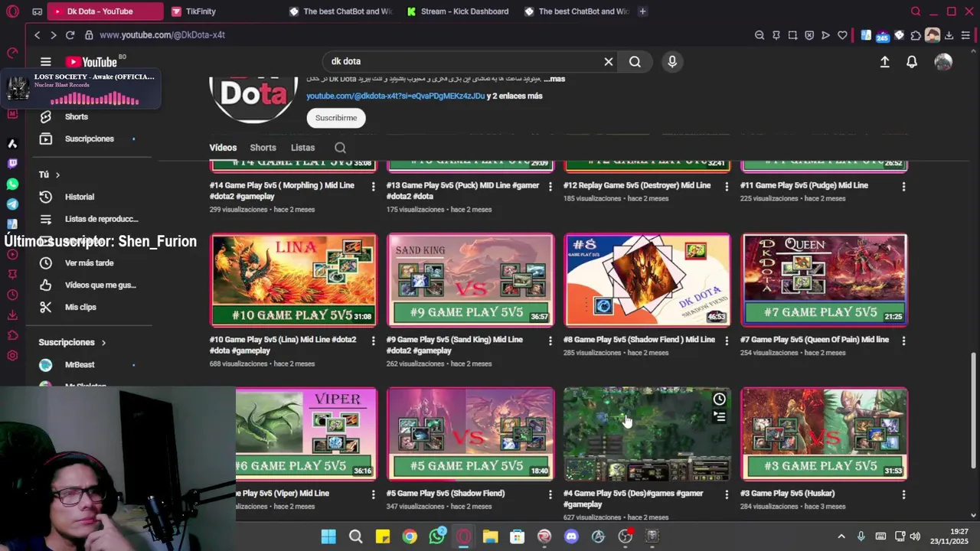
Task: Expand the Suscripciones section chevron
Action: (103, 342)
